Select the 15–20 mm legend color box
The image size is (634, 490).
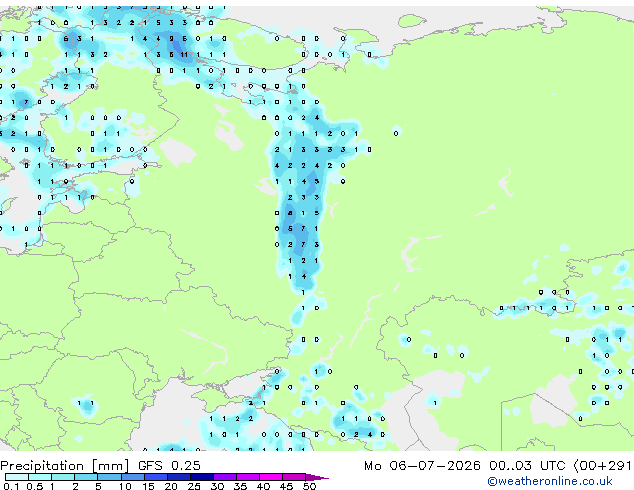(x=155, y=477)
